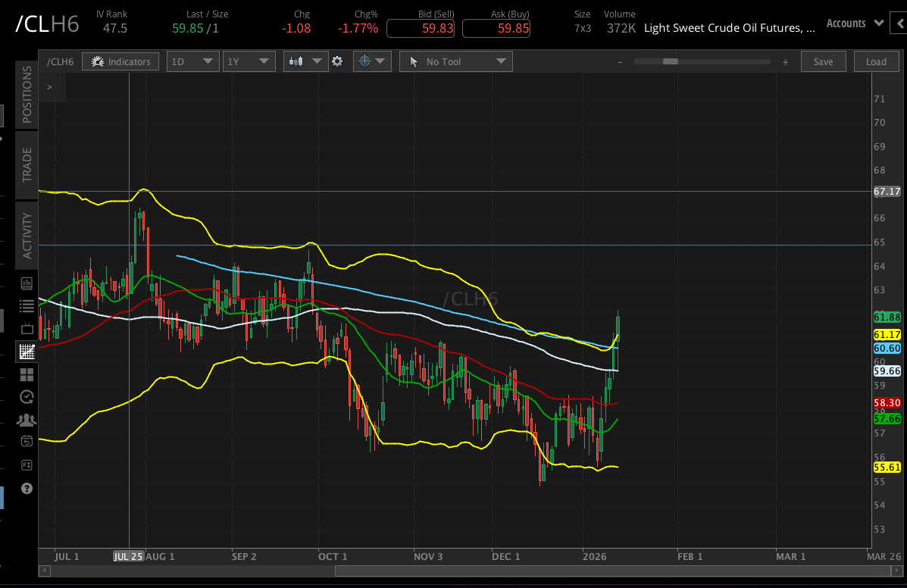Click the 67.17 price level label
The width and height of the screenshot is (907, 588).
887,192
